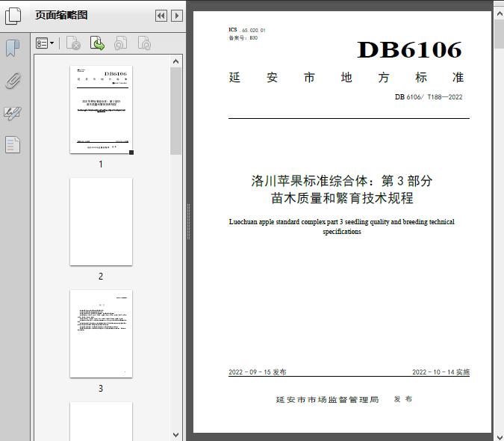Open the page thumbnails panel icon
The image size is (504, 441).
pos(13,16)
